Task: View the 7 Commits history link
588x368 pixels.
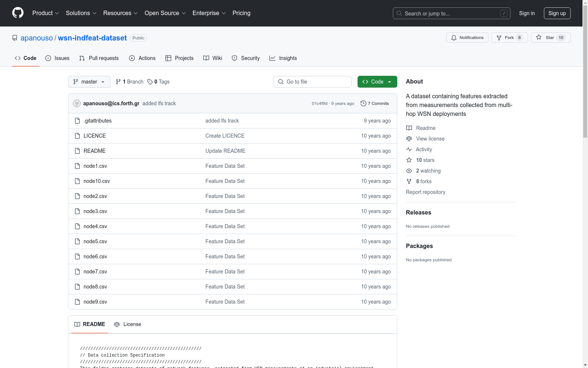Action: 375,103
